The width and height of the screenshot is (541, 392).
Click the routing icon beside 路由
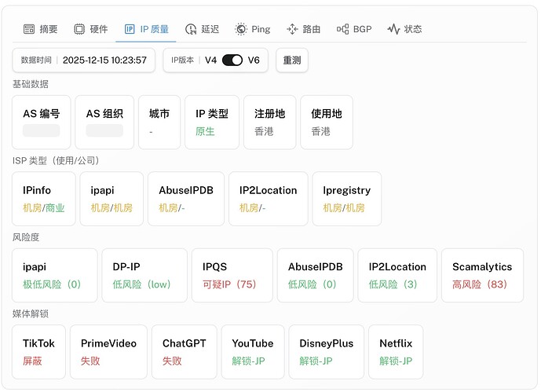pos(292,29)
